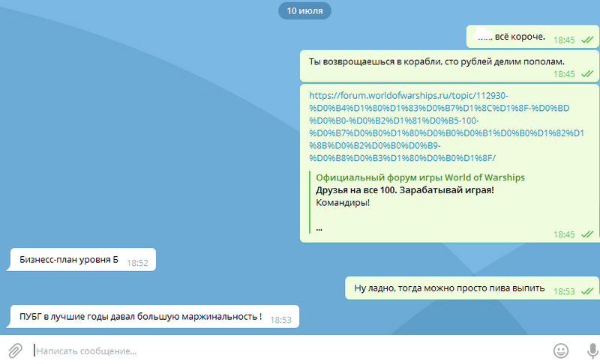Click link preview title "Друзья на все 100"
The width and height of the screenshot is (600, 364).
pos(405,190)
